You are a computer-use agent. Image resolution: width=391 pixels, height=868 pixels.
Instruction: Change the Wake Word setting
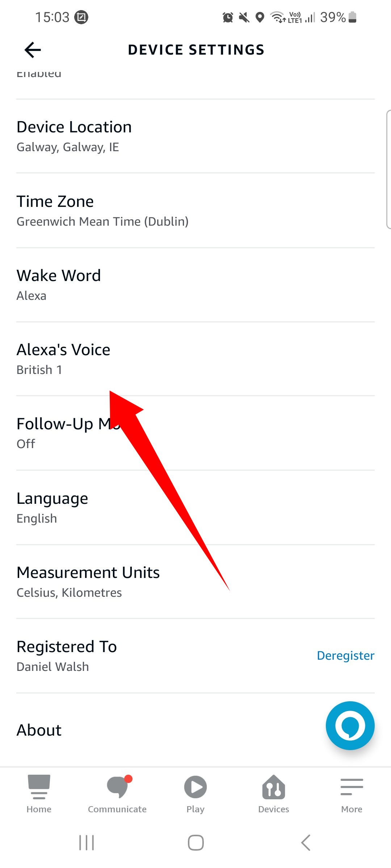[195, 285]
